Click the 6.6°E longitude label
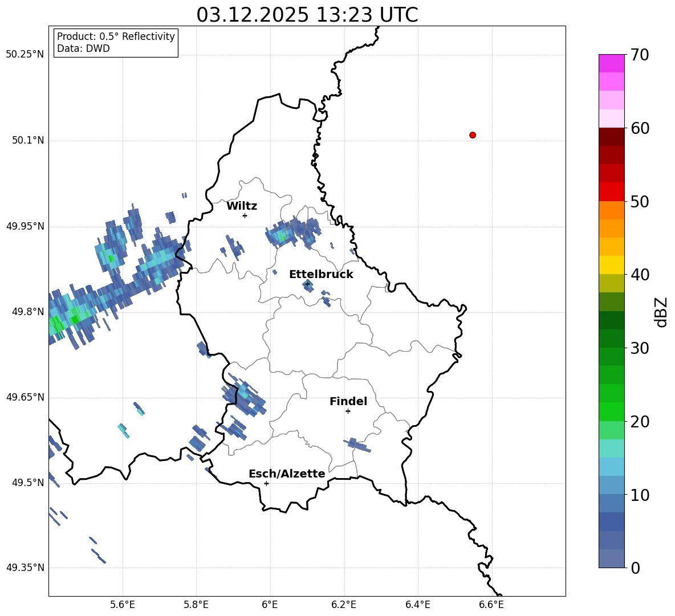Image resolution: width=675 pixels, height=616 pixels. point(491,605)
